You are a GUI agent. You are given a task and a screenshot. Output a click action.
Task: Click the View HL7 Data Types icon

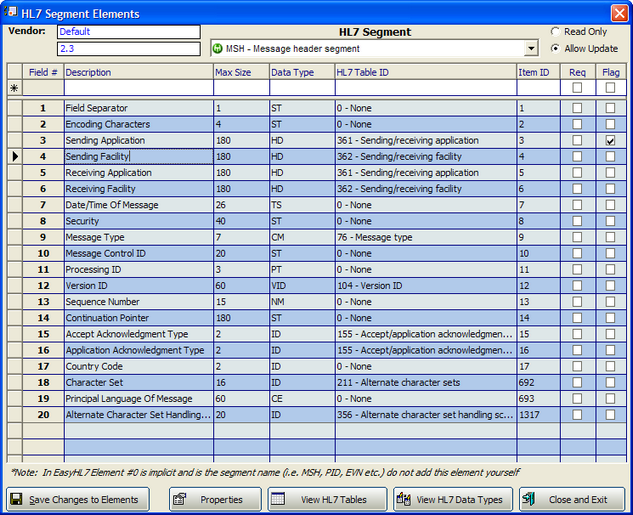tap(404, 499)
